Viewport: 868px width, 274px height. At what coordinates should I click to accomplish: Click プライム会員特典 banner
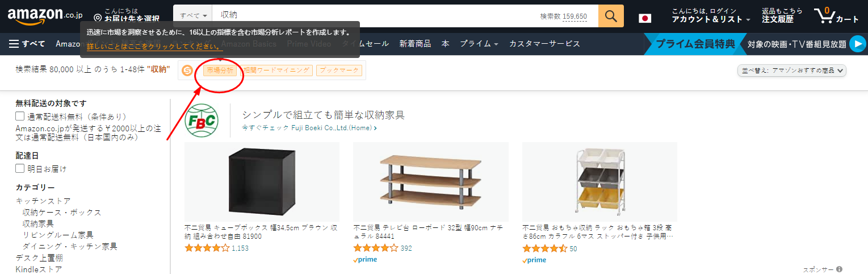tap(695, 44)
